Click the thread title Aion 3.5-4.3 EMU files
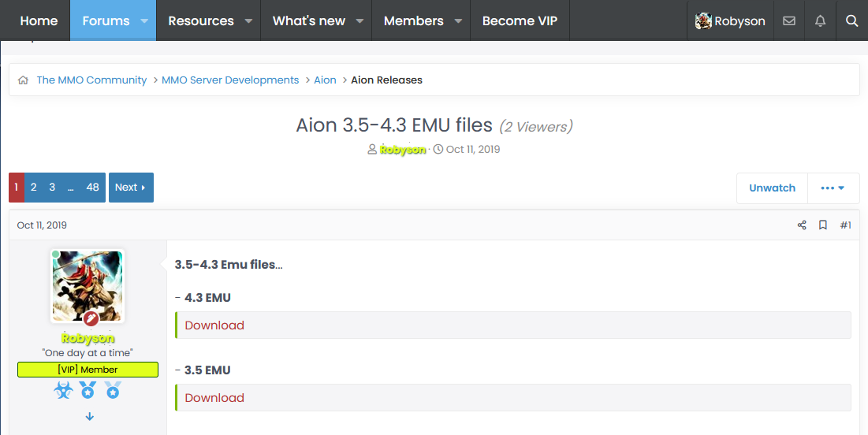The width and height of the screenshot is (868, 435). coord(394,125)
